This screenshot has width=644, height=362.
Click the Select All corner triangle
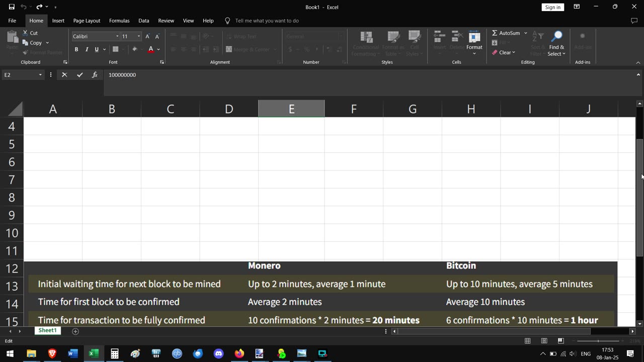pos(15,109)
